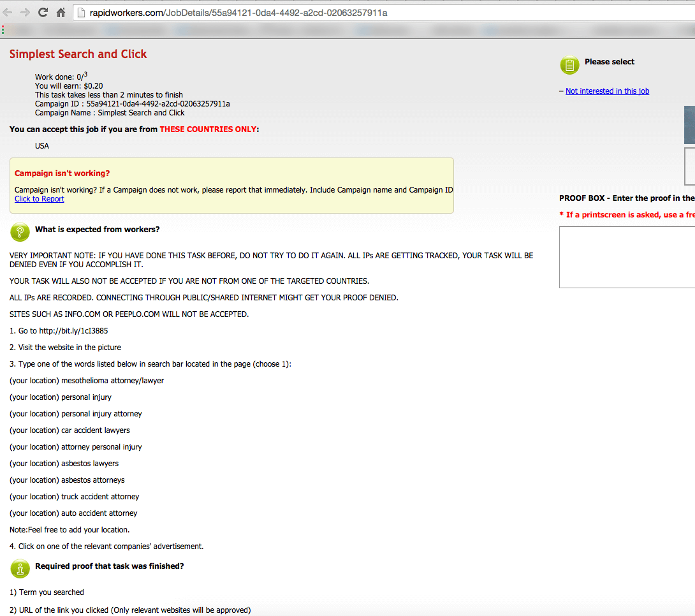
Task: Click the "PROOF BOX" label text
Action: (x=582, y=198)
